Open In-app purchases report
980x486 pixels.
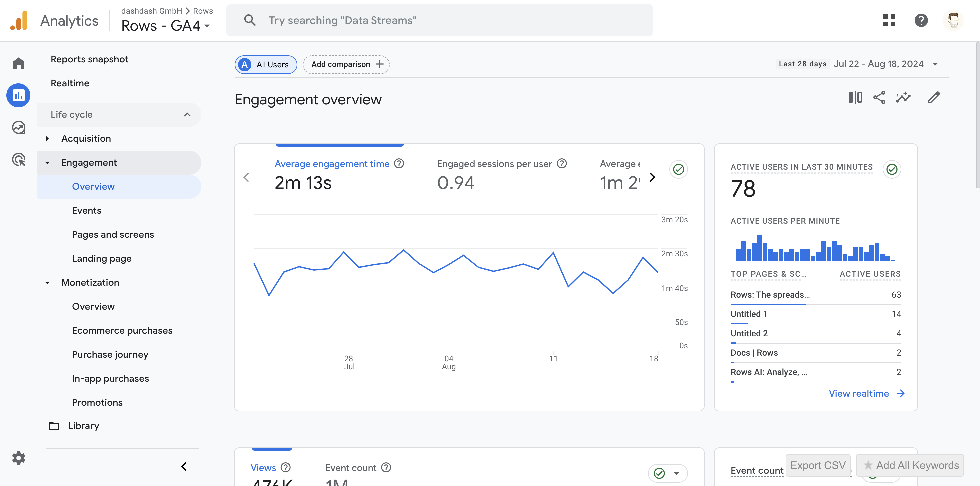coord(110,378)
